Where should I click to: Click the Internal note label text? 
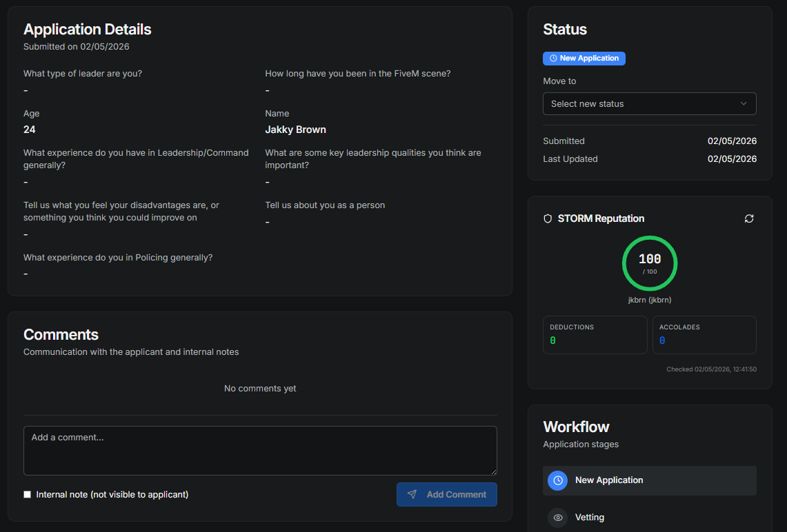[x=112, y=494]
